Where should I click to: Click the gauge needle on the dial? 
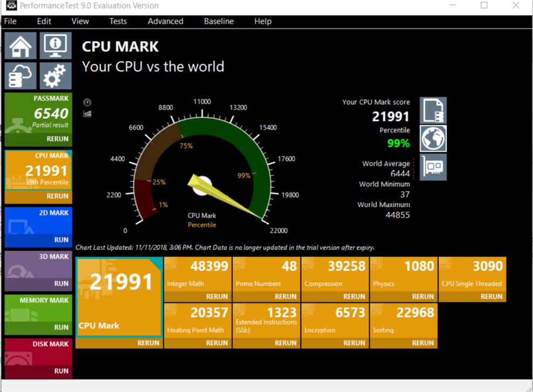pos(224,196)
